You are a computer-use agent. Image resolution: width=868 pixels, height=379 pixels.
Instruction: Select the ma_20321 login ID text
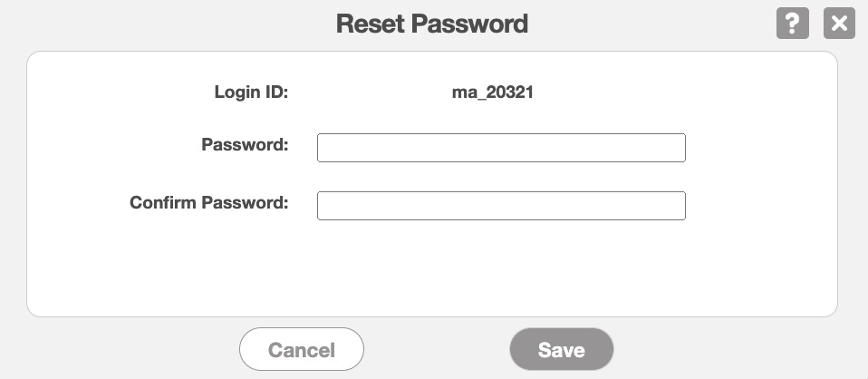[x=492, y=92]
